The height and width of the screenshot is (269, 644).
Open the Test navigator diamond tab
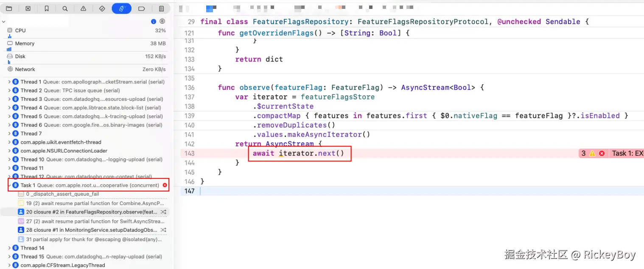tap(102, 8)
